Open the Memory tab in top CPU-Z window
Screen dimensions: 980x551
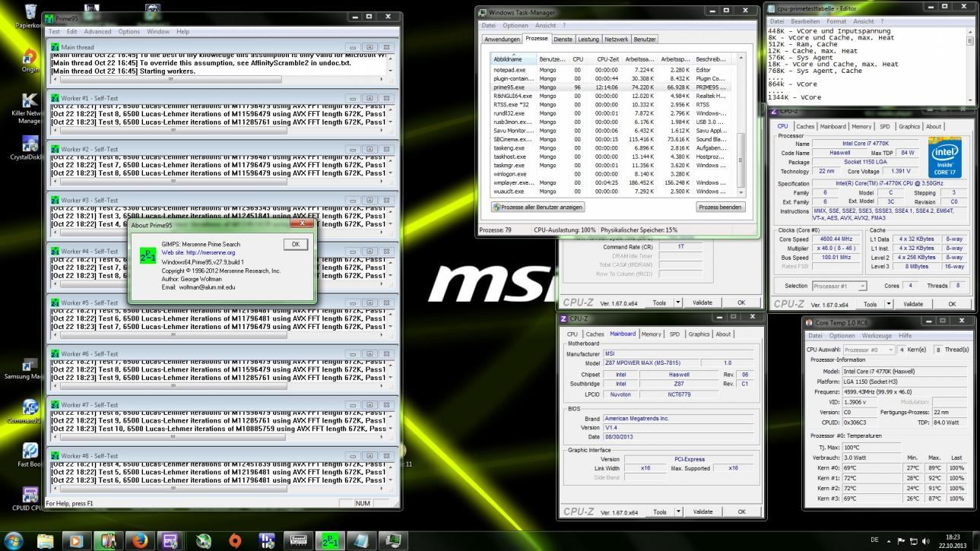tap(861, 127)
